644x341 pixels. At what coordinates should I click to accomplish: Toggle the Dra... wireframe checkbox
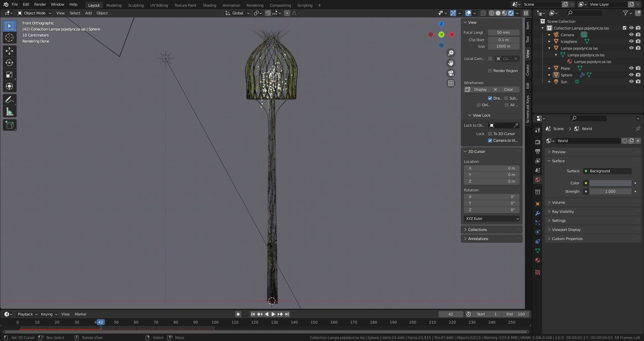490,98
